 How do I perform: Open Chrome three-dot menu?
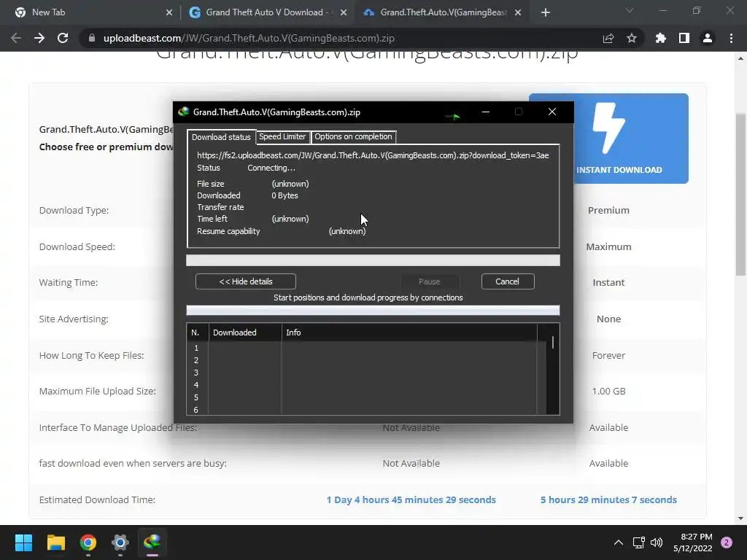[731, 38]
